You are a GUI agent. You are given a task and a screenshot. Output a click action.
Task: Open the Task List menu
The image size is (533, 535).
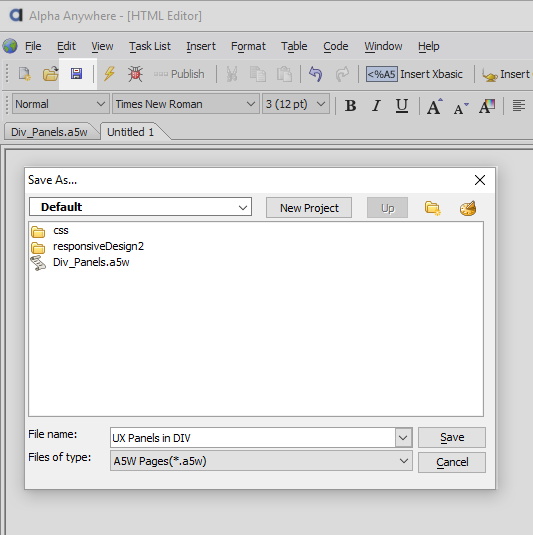(150, 46)
